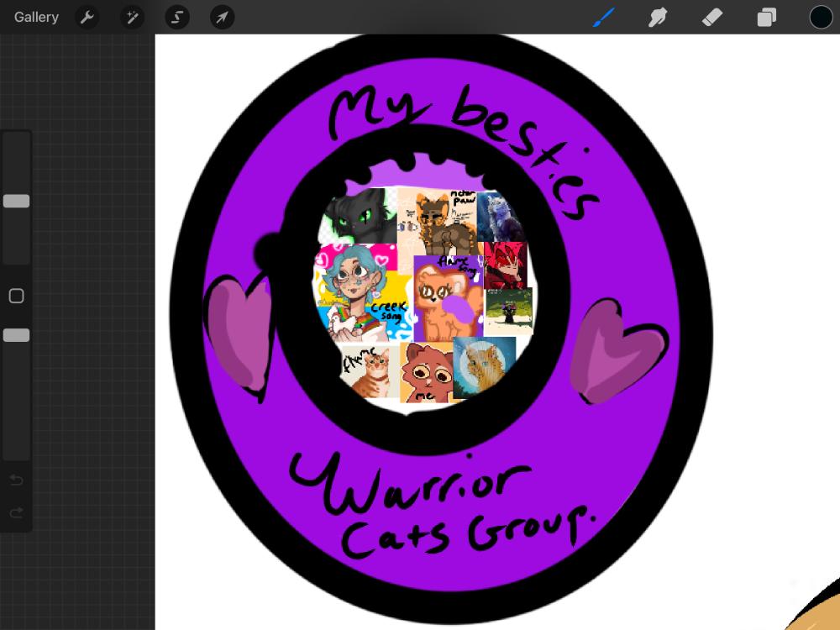Open the Actions wrench menu
Image resolution: width=840 pixels, height=630 pixels.
[x=87, y=17]
